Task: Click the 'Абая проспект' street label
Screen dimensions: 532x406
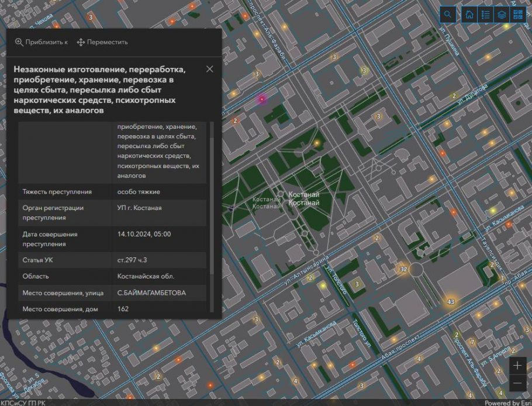Action: (x=400, y=346)
